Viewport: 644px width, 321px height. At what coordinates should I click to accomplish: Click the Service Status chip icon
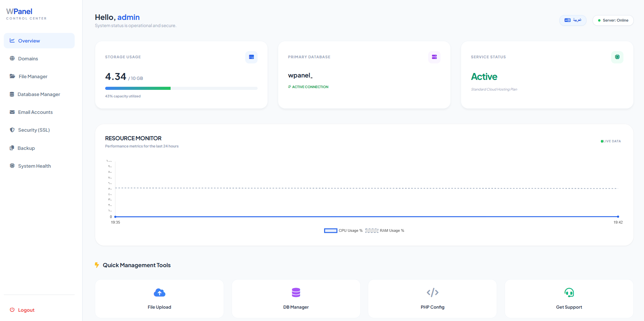tap(617, 57)
